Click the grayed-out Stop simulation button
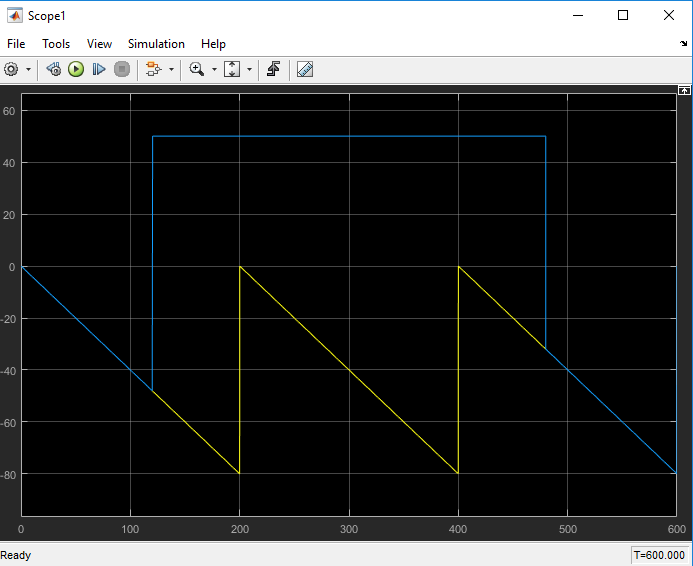 (122, 69)
